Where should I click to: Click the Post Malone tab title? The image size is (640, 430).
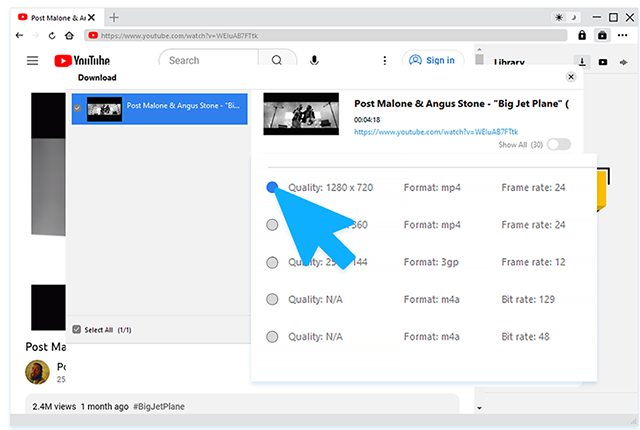point(58,18)
